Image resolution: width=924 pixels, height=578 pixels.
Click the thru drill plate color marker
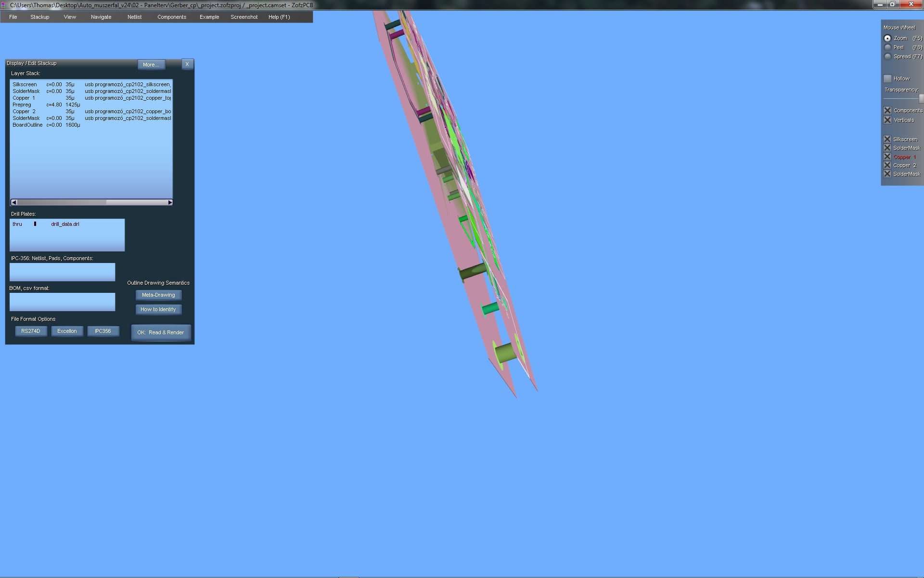point(35,224)
